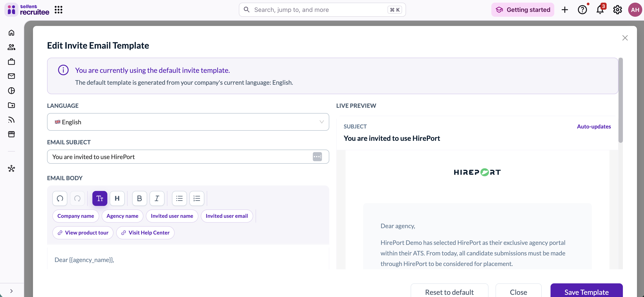Open starred folder icon in sidebar

pyautogui.click(x=11, y=105)
